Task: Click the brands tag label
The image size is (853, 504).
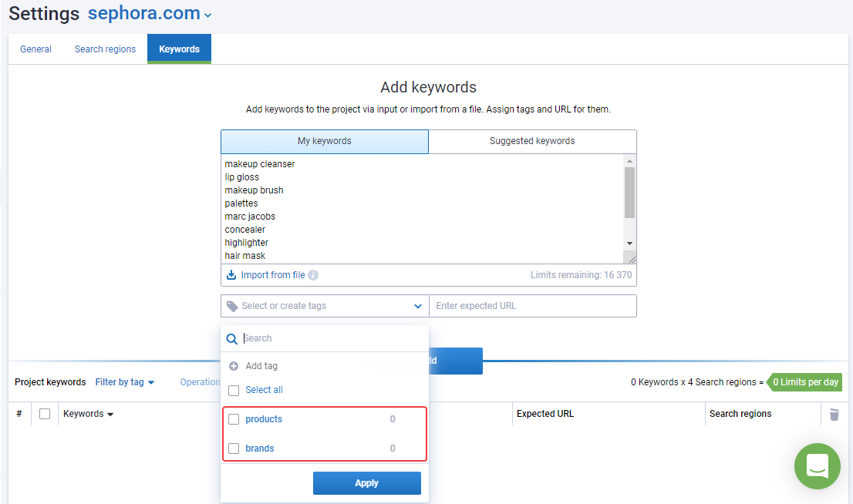Action: coord(259,449)
